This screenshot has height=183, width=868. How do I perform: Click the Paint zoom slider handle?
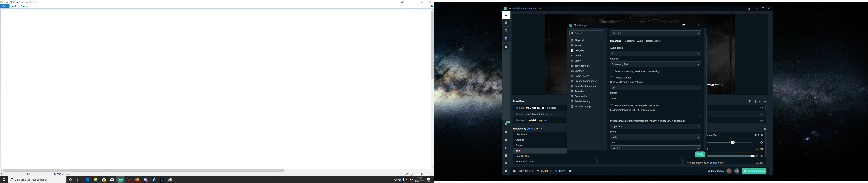coord(421,174)
